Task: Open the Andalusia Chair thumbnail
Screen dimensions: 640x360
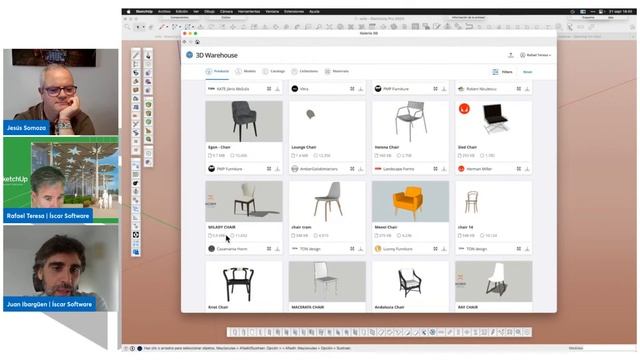Action: pyautogui.click(x=410, y=281)
